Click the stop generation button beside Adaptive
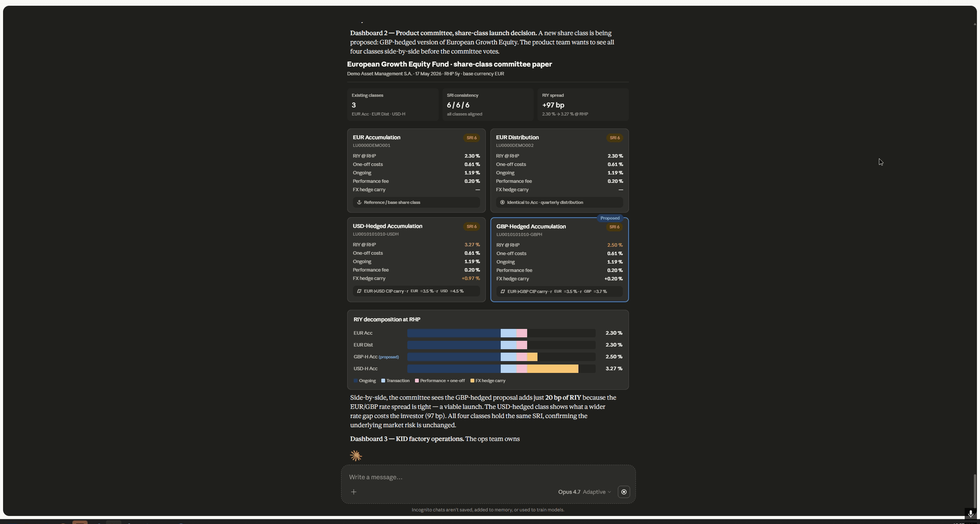980x524 pixels. point(624,492)
